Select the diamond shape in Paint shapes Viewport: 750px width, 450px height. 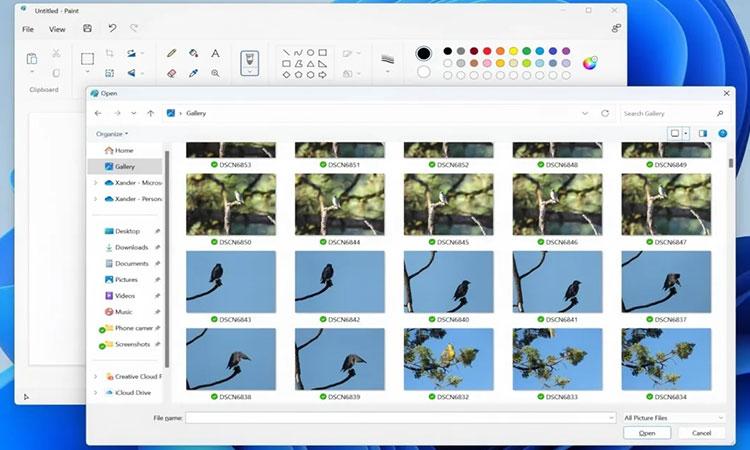[286, 75]
